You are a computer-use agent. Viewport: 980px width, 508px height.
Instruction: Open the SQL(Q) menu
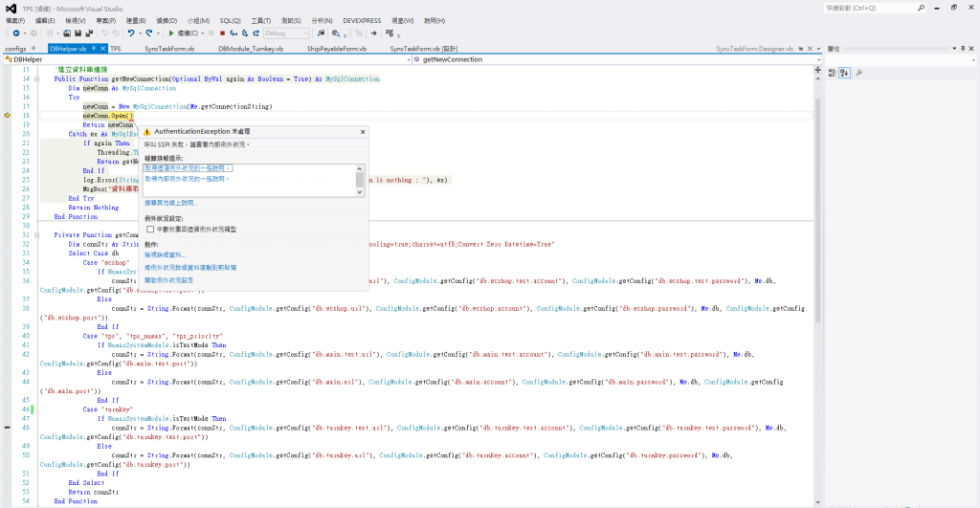(x=230, y=21)
